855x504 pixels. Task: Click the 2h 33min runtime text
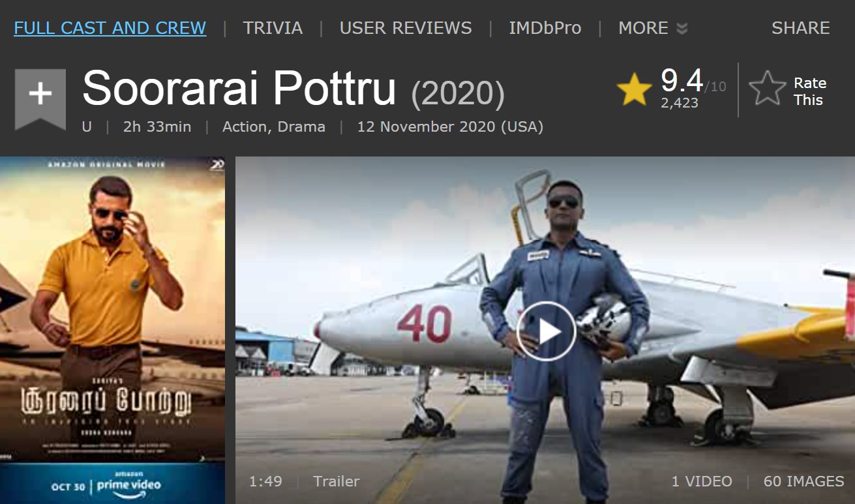click(157, 127)
